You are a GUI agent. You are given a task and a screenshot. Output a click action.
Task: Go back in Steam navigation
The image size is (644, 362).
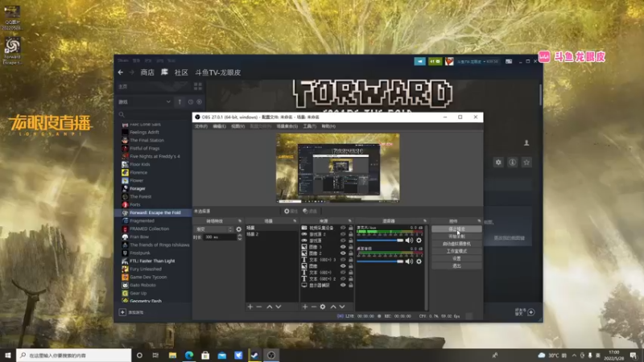coord(120,72)
